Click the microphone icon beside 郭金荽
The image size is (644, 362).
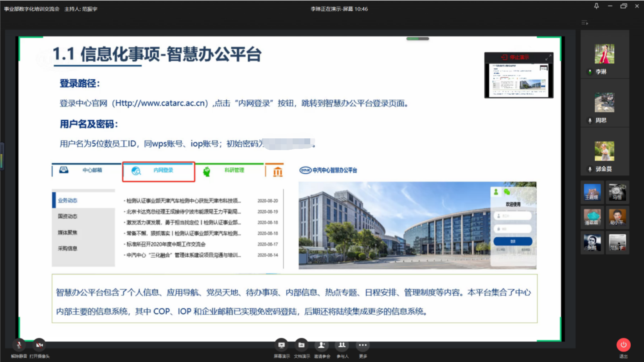pyautogui.click(x=590, y=169)
